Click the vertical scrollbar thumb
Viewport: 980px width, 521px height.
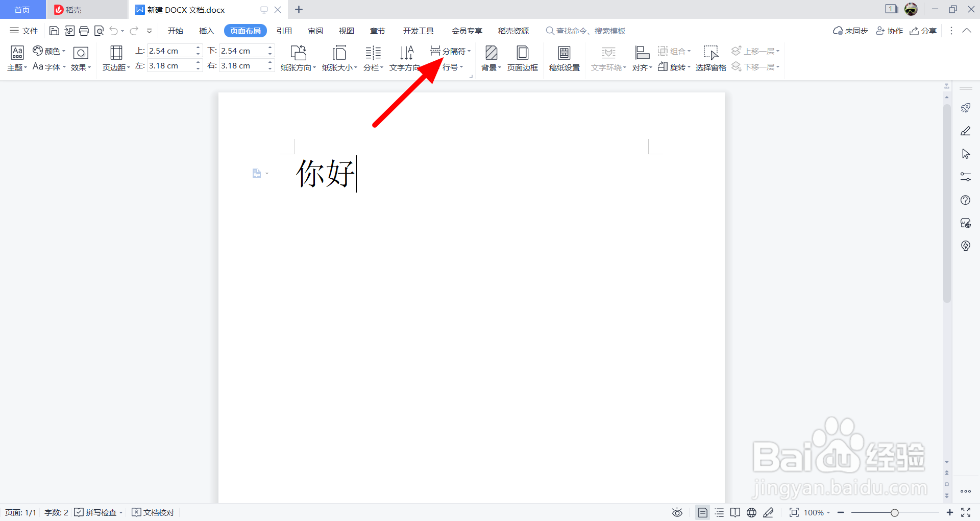(947, 204)
